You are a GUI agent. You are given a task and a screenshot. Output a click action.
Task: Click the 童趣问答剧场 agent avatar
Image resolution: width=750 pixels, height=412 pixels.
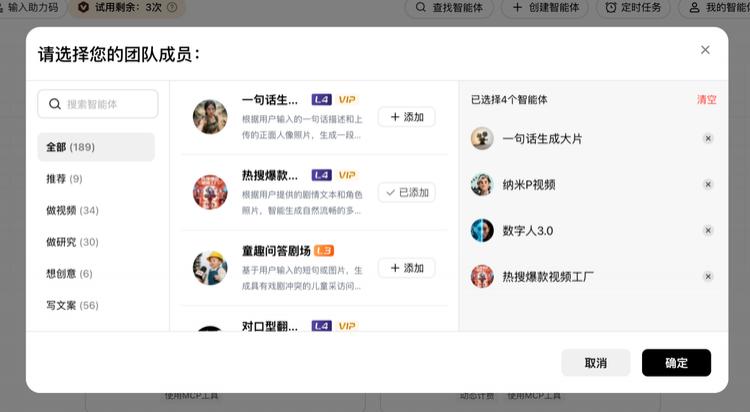coord(210,268)
